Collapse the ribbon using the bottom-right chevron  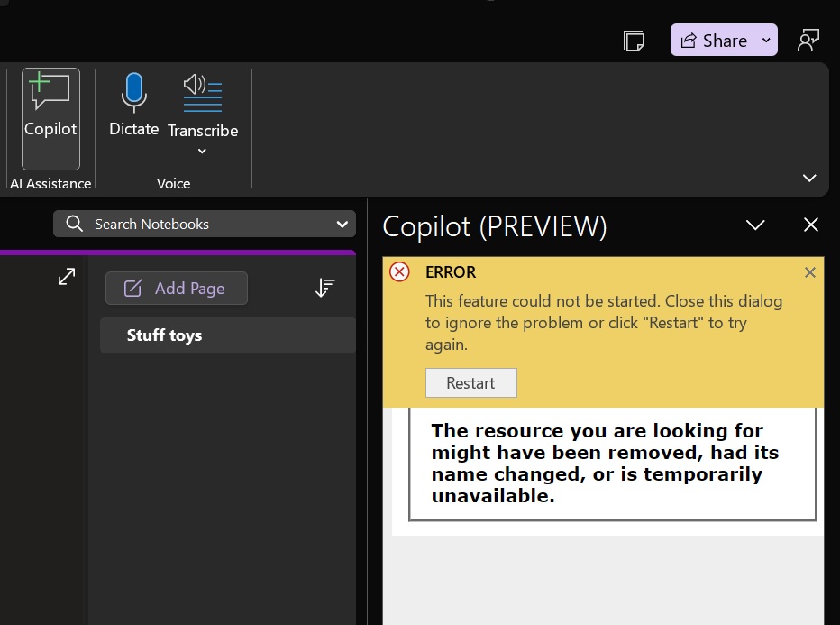tap(809, 178)
